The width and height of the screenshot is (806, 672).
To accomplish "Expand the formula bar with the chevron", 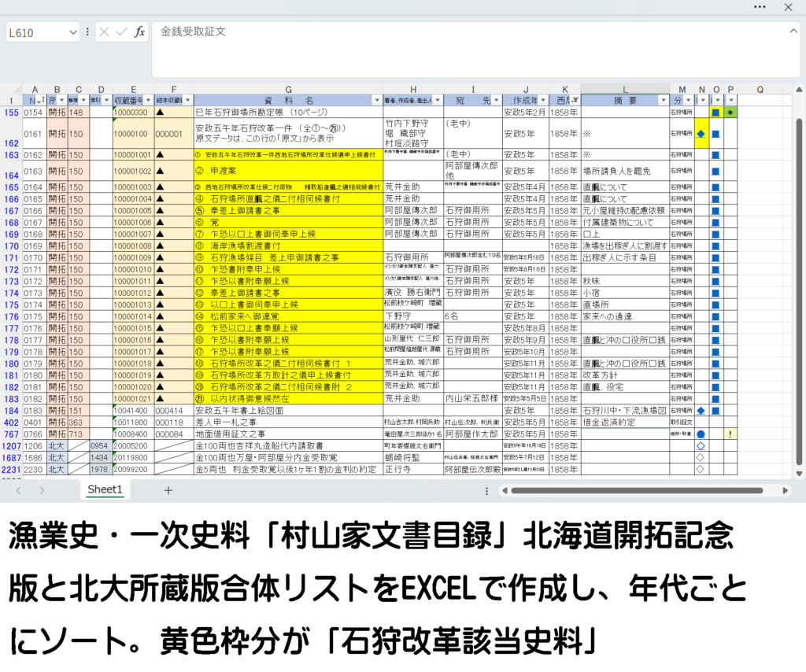I will click(x=793, y=31).
